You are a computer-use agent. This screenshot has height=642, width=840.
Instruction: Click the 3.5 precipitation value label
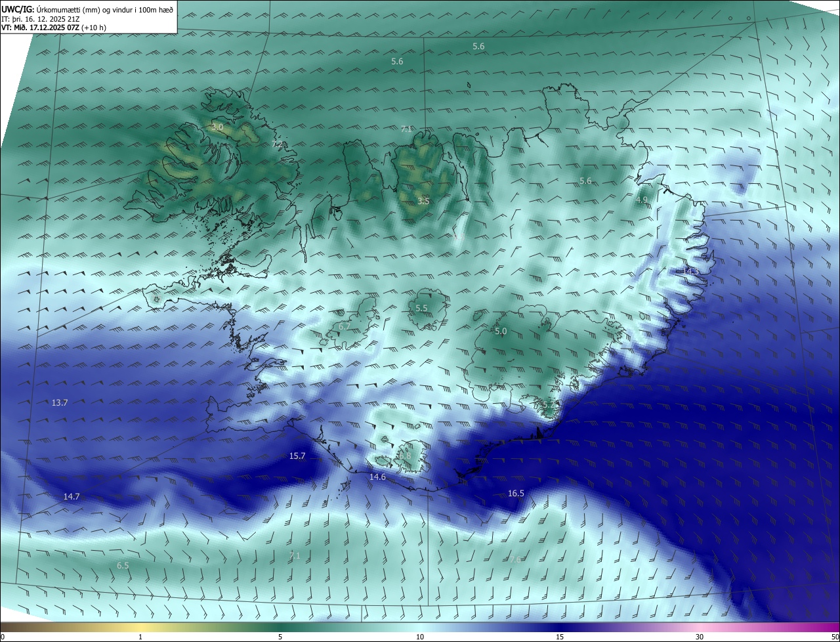coord(423,201)
